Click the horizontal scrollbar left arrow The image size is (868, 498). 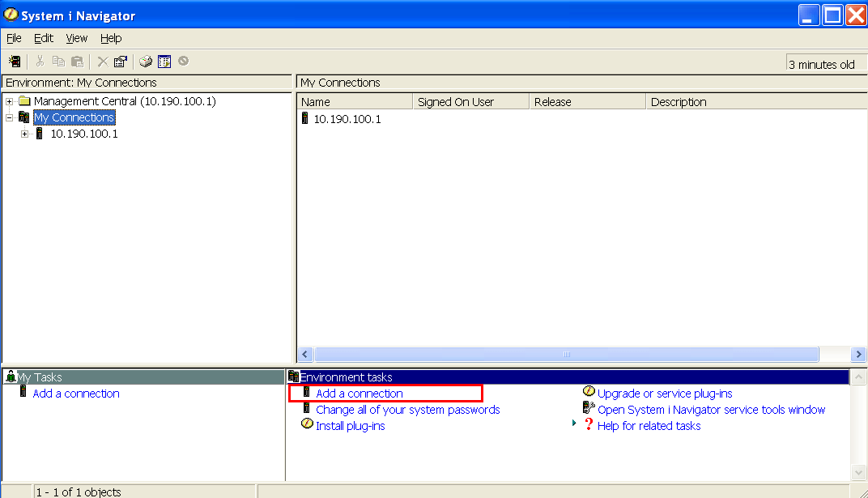pos(305,354)
